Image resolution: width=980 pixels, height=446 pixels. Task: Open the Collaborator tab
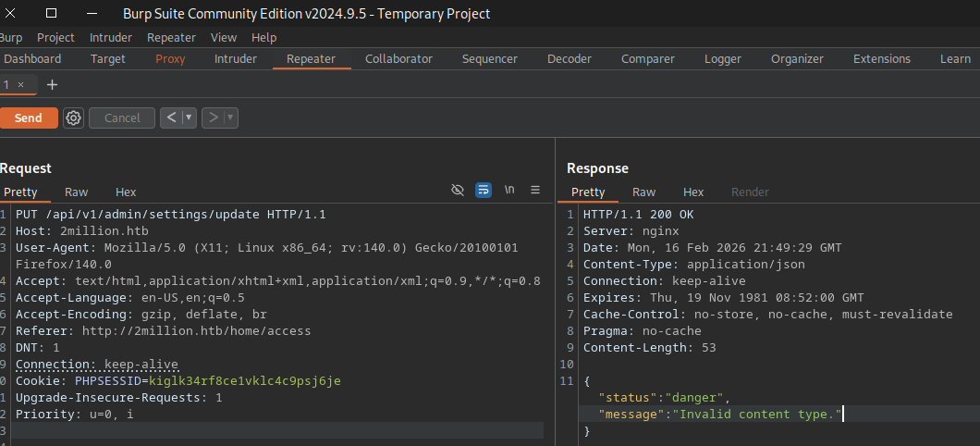click(398, 59)
